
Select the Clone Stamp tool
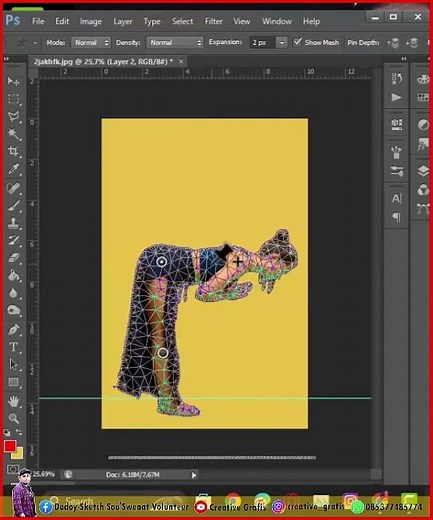point(13,222)
